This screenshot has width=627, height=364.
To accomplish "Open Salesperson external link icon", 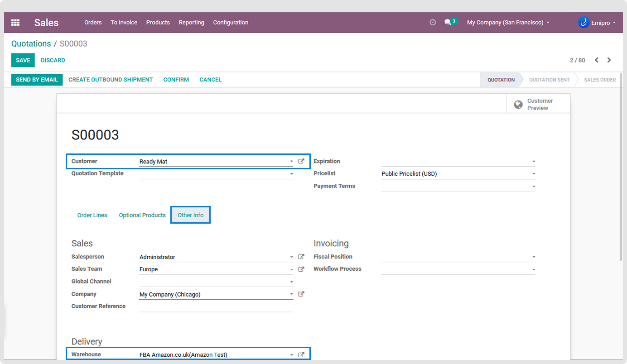I will [301, 257].
